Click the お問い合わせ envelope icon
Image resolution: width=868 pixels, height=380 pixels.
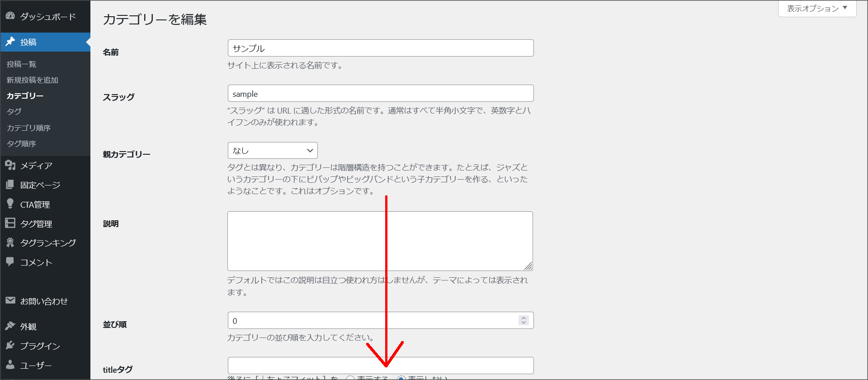[10, 300]
